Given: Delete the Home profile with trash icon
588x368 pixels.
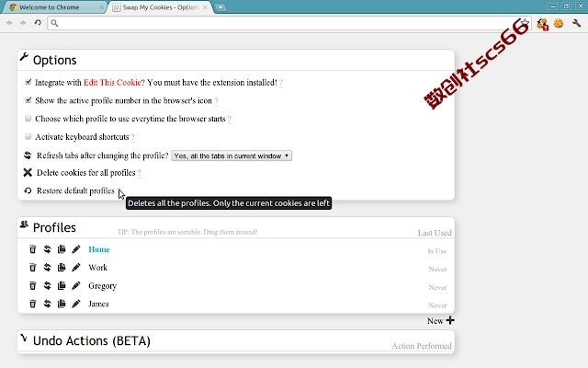Looking at the screenshot, I should [33, 249].
